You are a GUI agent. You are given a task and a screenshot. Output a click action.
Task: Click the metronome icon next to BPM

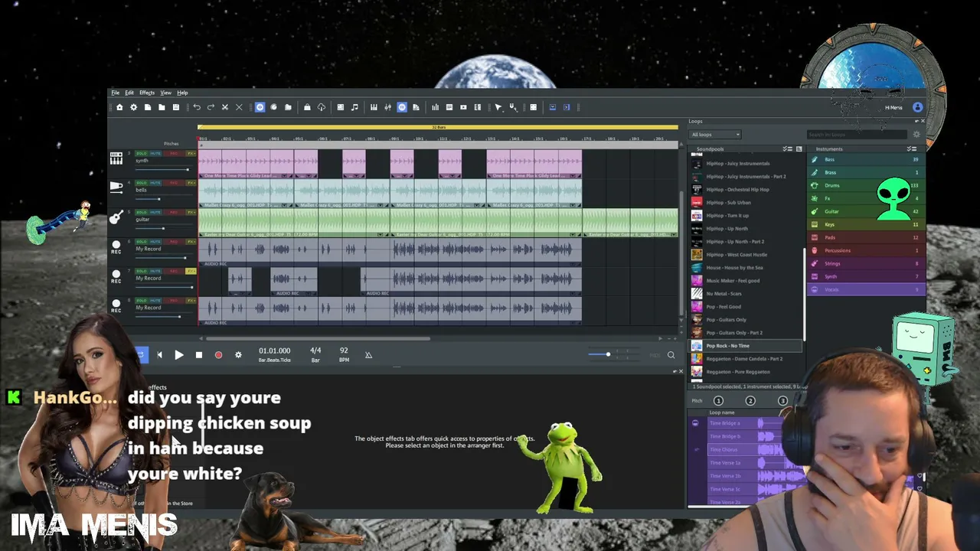click(x=368, y=355)
